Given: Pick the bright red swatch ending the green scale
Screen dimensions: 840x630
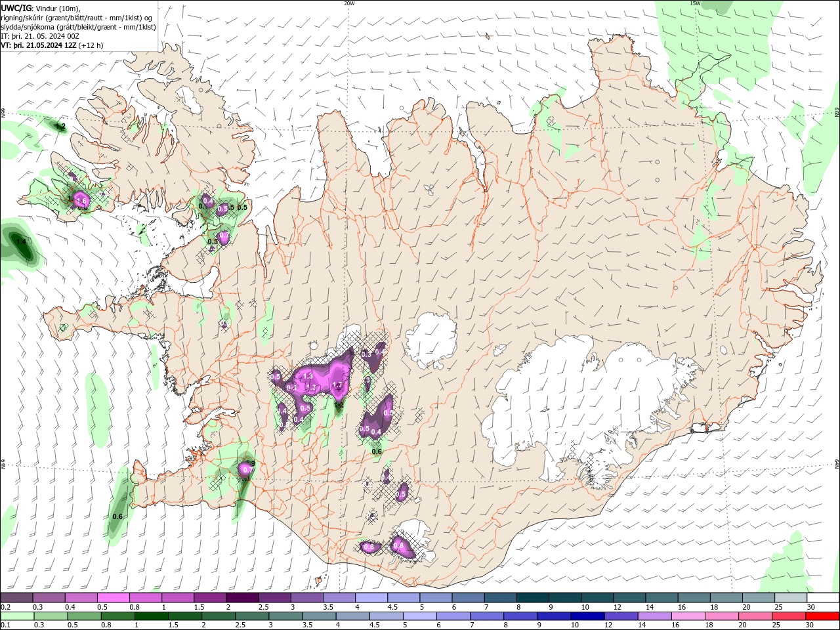Looking at the screenshot, I should click(821, 616).
